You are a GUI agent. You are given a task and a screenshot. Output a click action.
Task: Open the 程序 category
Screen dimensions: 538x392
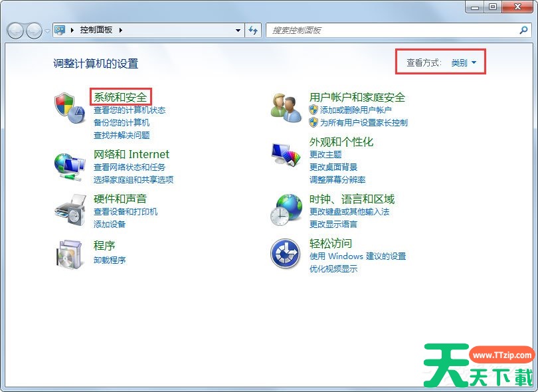pos(104,245)
